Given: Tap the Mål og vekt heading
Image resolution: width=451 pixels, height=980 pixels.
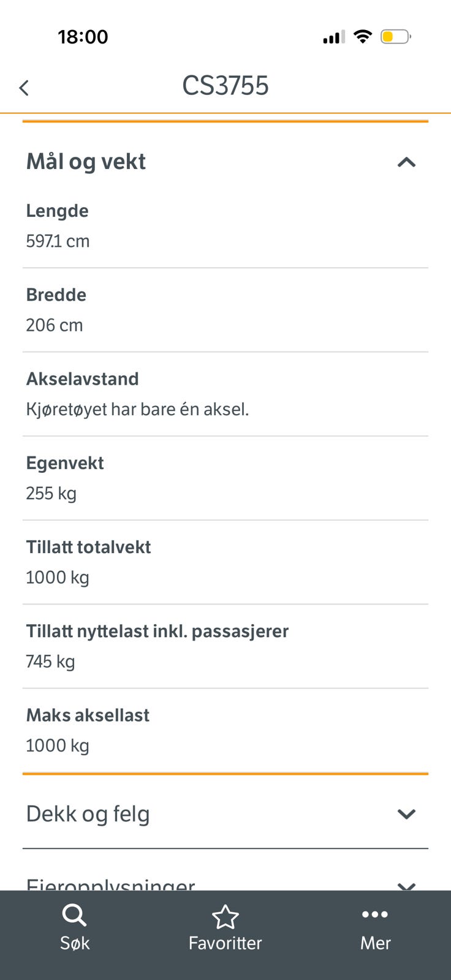Looking at the screenshot, I should pos(86,162).
